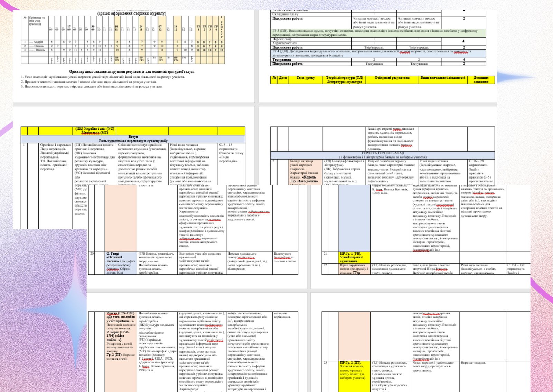Image resolution: width=553 pixels, height=392 pixels.
Task: Select the yellow 'ПР Гр. 1 (УВ)' cell
Action: (354, 257)
